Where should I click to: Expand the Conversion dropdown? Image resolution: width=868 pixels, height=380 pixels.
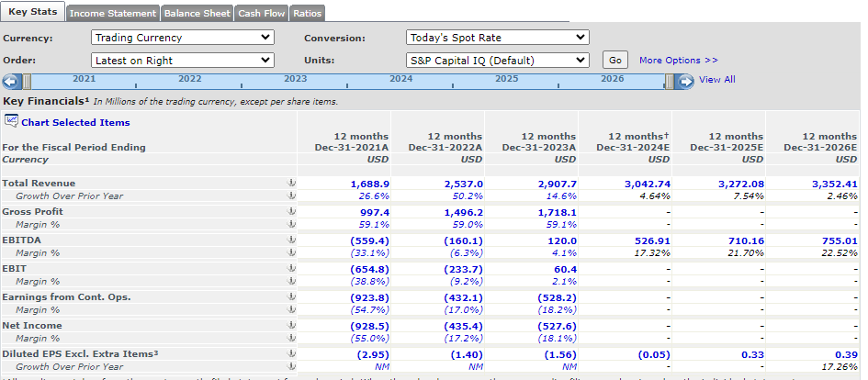click(x=497, y=38)
